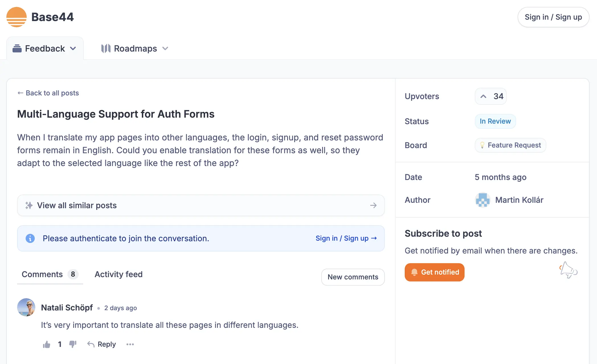
Task: Click the thumbs up icon on Natali's comment
Action: tap(46, 345)
